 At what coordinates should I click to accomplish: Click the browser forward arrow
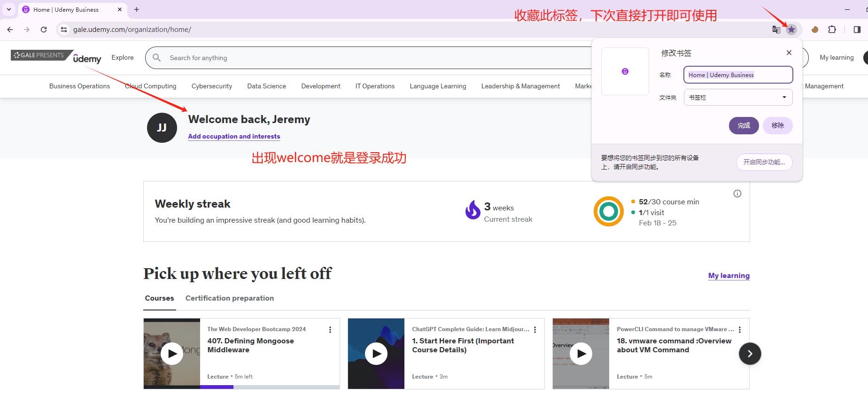coord(27,29)
